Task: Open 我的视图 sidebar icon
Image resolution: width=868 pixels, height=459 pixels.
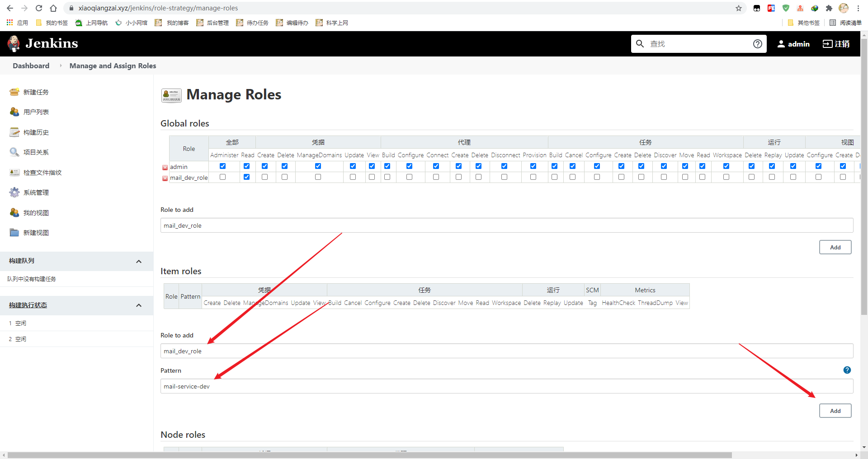Action: click(14, 213)
